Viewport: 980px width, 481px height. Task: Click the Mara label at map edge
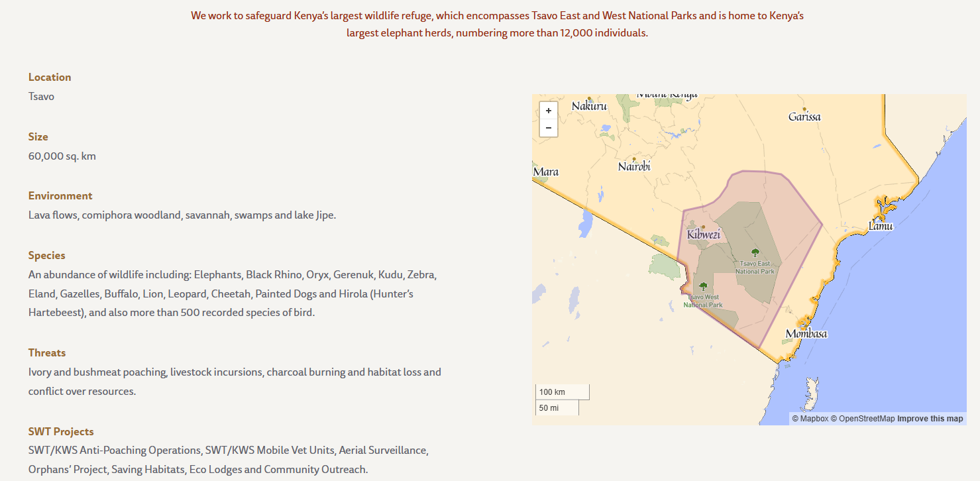(546, 172)
